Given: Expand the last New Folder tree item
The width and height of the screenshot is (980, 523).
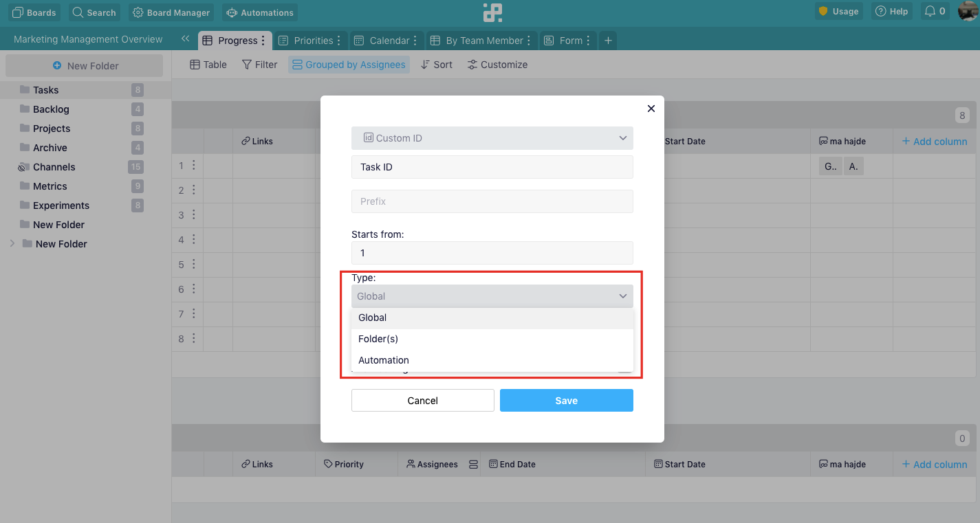Looking at the screenshot, I should pyautogui.click(x=12, y=244).
